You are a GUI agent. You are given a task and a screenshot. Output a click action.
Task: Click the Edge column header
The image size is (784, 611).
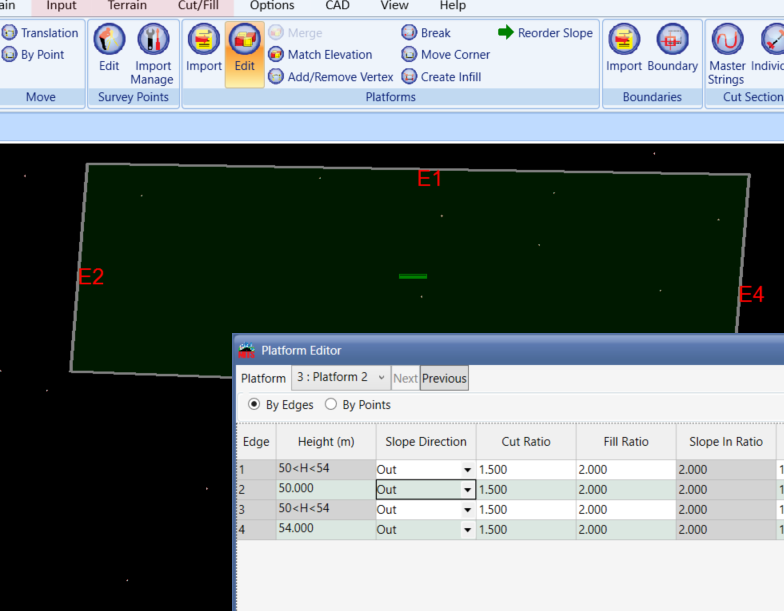tap(256, 442)
